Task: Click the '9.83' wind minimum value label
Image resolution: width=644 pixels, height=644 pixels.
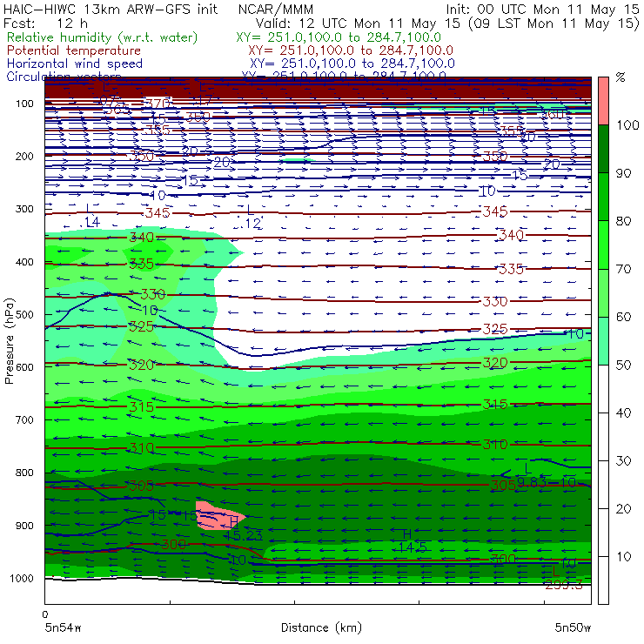Action: (532, 483)
